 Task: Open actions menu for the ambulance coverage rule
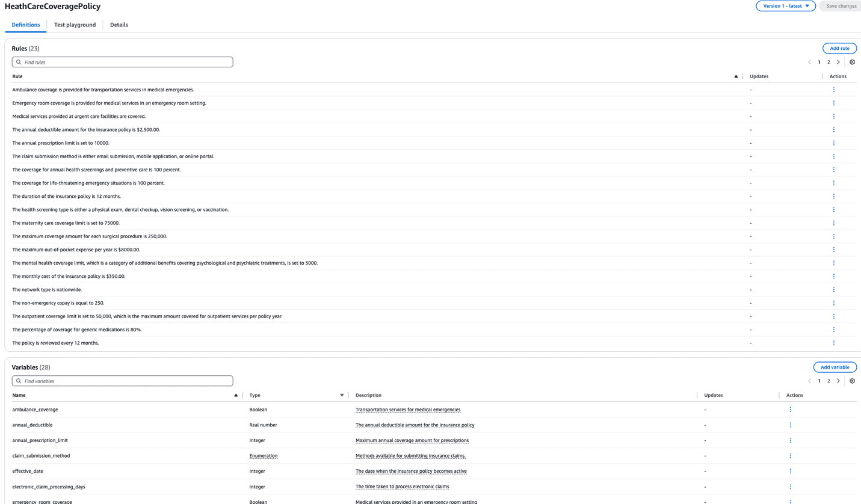[x=834, y=90]
